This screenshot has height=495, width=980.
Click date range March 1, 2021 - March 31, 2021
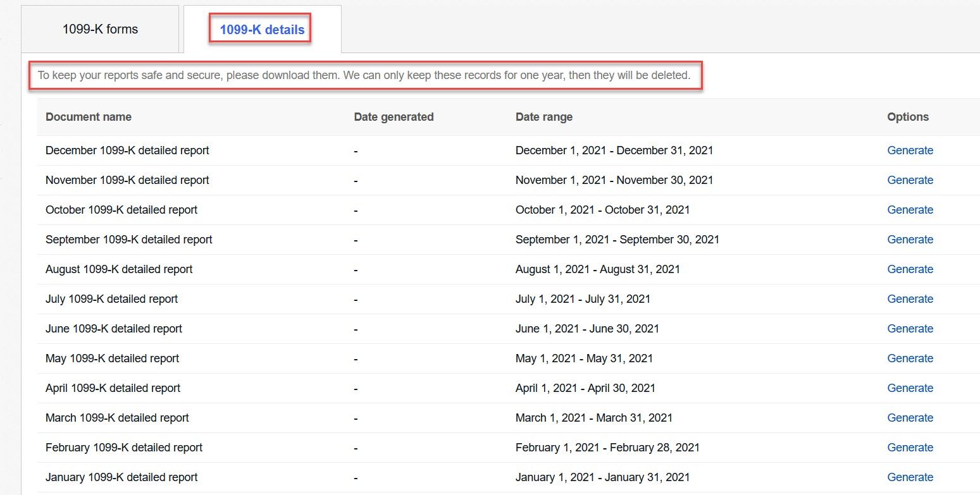coord(594,418)
